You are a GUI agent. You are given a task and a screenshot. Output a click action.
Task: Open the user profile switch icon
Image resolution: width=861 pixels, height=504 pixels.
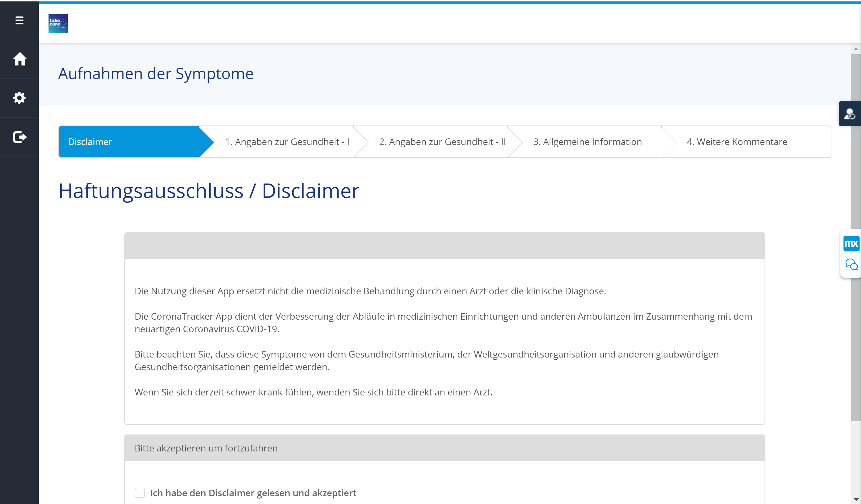click(850, 114)
